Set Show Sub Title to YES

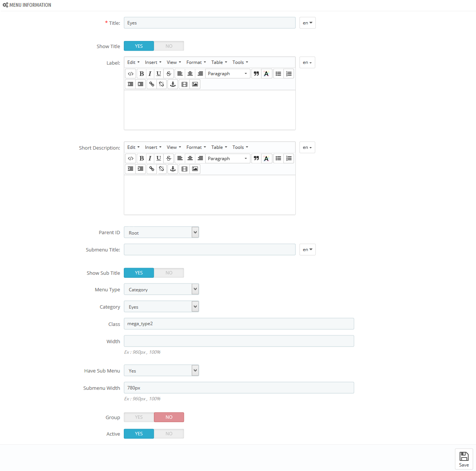pyautogui.click(x=139, y=273)
